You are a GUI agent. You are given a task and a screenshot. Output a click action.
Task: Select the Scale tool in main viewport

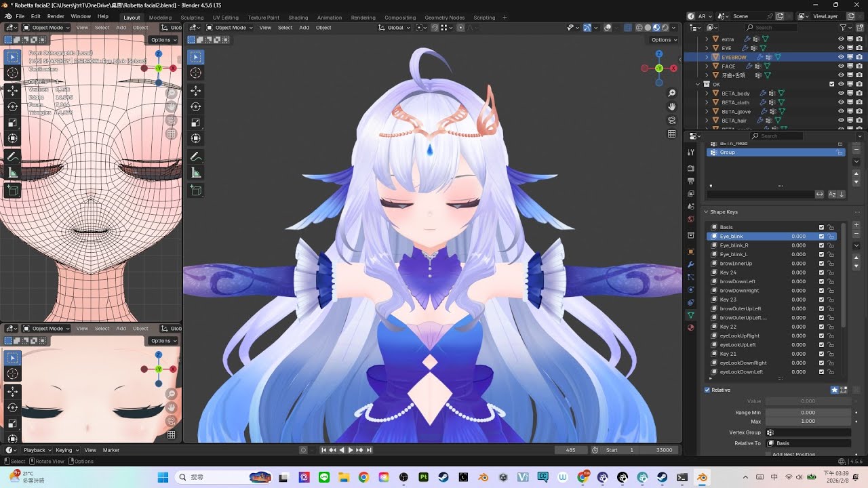click(x=195, y=123)
